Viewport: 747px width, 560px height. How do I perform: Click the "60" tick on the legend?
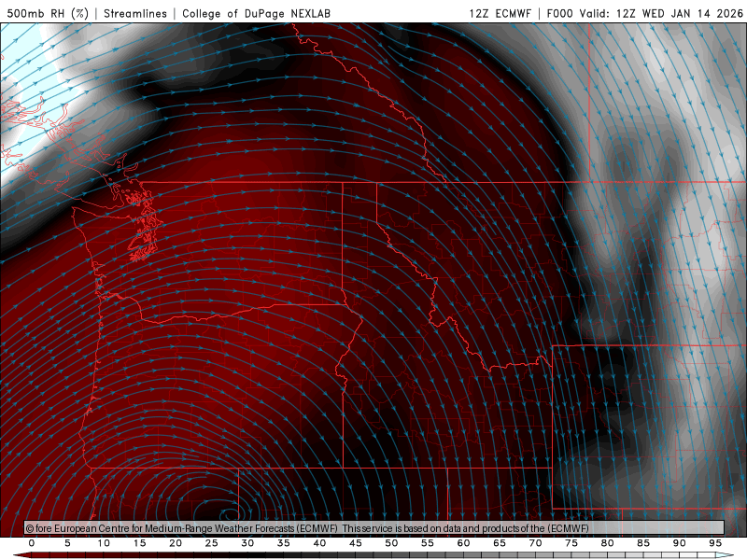click(463, 543)
